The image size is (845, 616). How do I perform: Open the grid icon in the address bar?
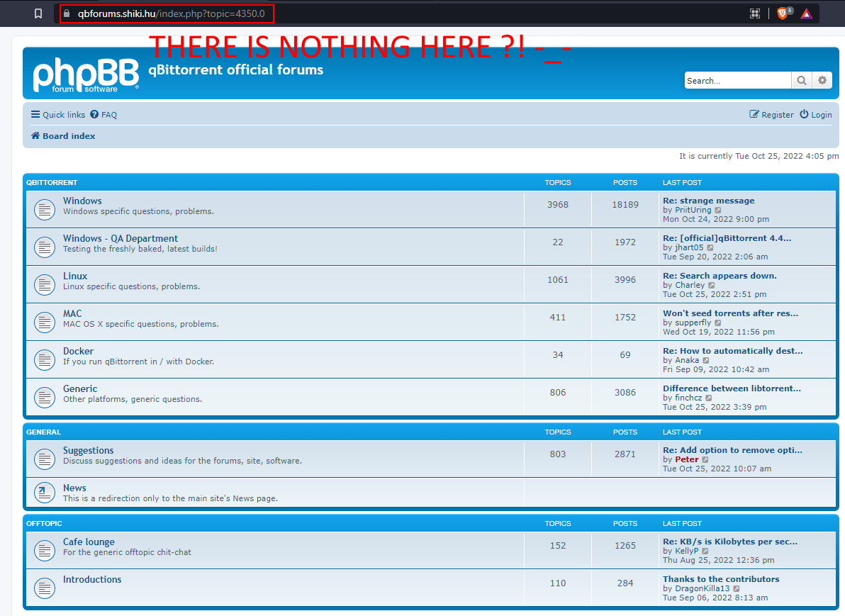755,13
